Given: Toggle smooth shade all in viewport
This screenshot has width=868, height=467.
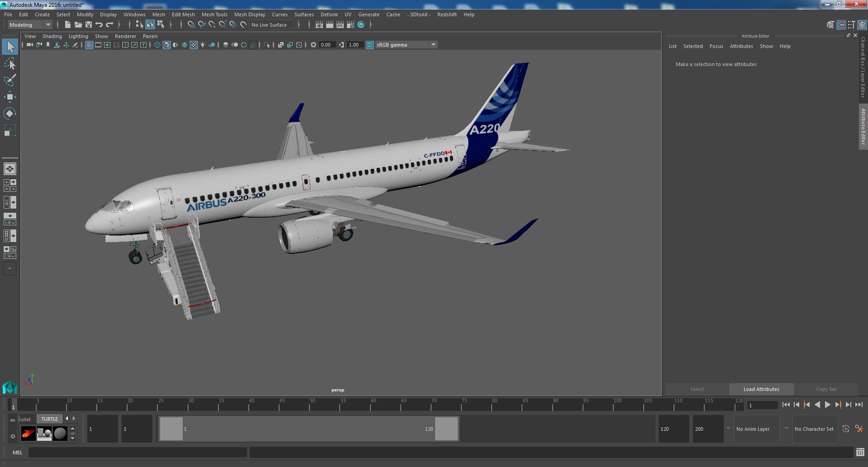Looking at the screenshot, I should pyautogui.click(x=166, y=45).
